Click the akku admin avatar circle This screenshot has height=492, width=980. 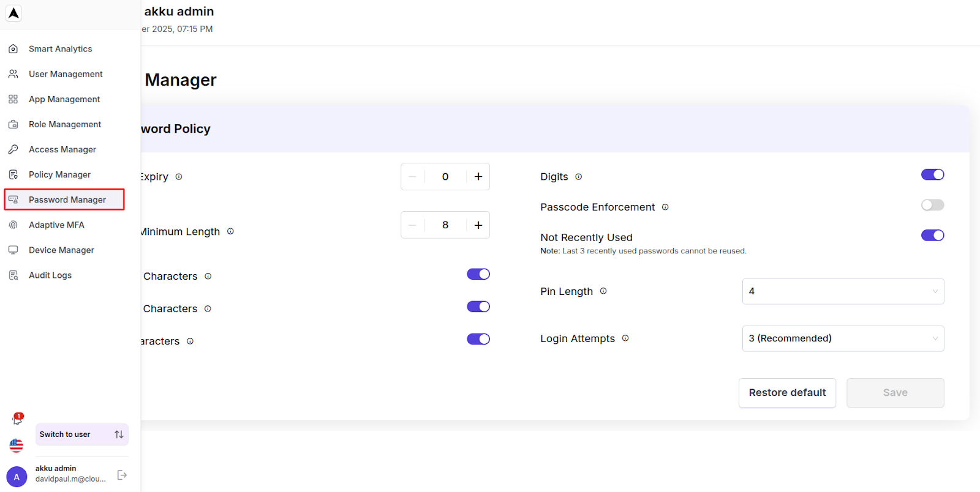(17, 477)
